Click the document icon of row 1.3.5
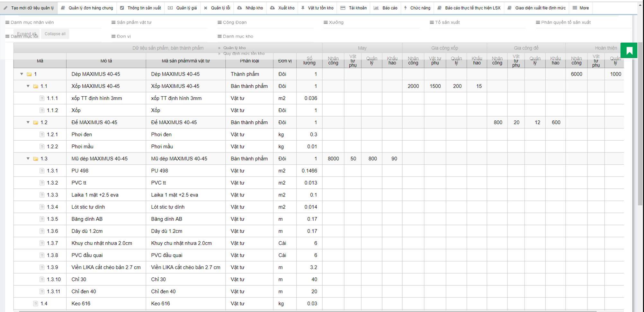The width and height of the screenshot is (644, 312). click(42, 219)
